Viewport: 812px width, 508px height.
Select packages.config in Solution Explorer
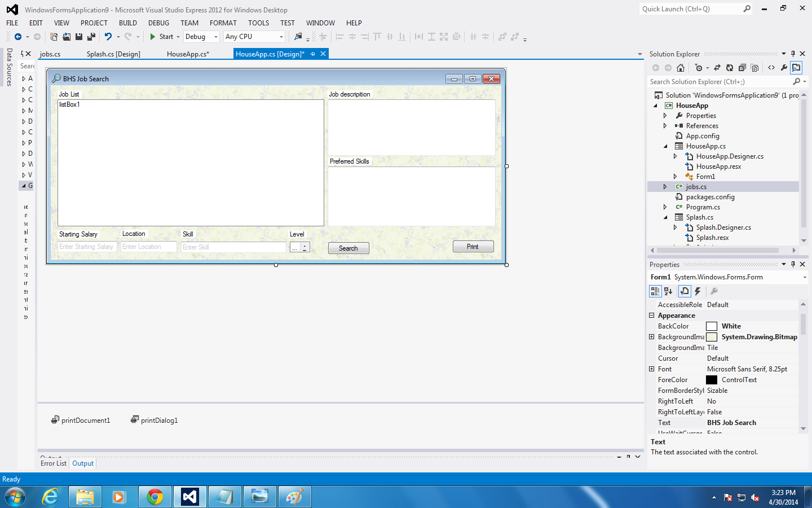coord(710,197)
